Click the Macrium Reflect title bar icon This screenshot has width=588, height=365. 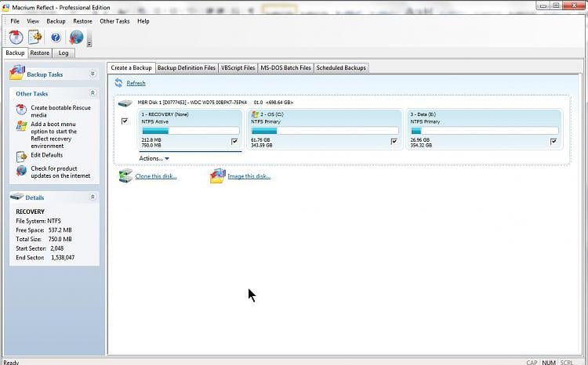(5, 8)
